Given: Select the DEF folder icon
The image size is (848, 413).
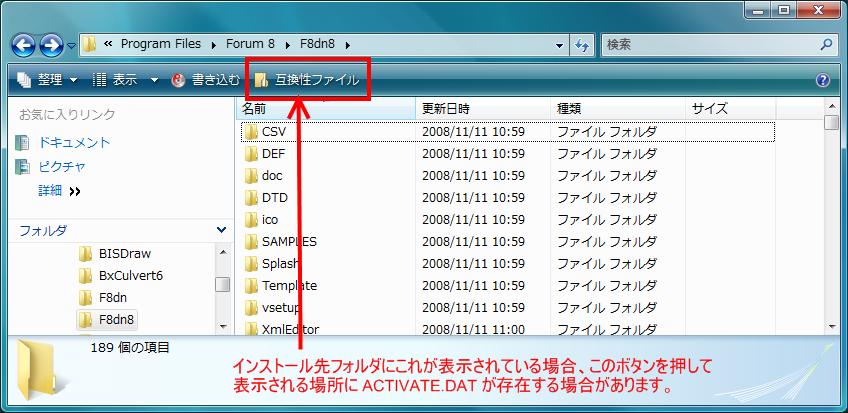Looking at the screenshot, I should pos(250,154).
